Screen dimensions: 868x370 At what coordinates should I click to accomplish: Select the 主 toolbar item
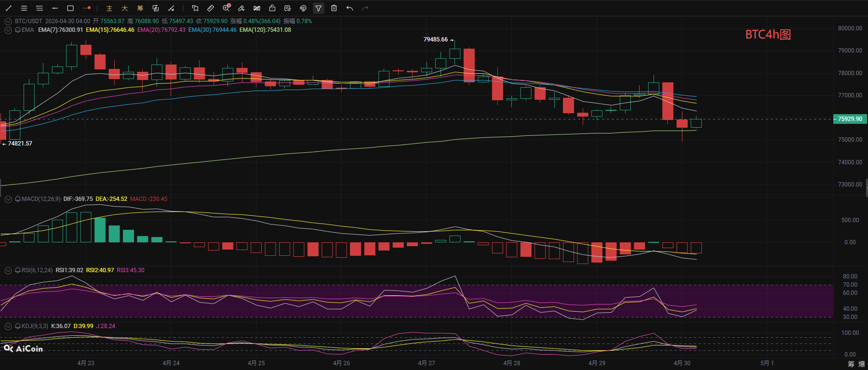pyautogui.click(x=109, y=8)
